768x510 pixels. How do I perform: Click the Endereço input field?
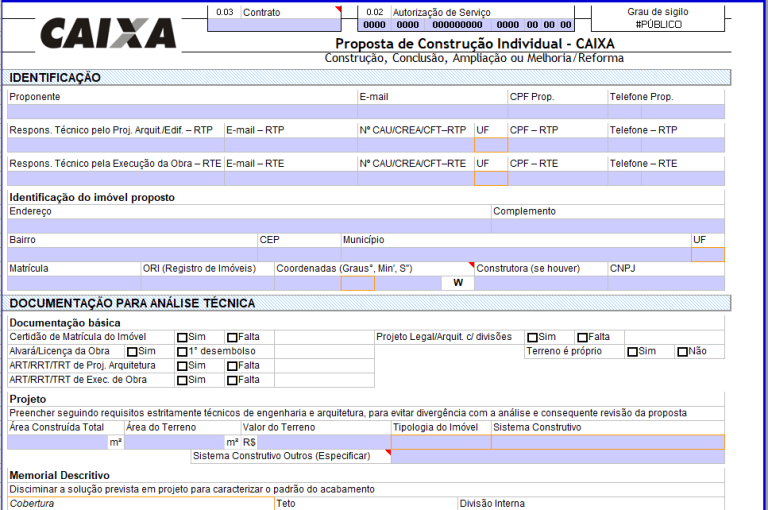(249, 226)
